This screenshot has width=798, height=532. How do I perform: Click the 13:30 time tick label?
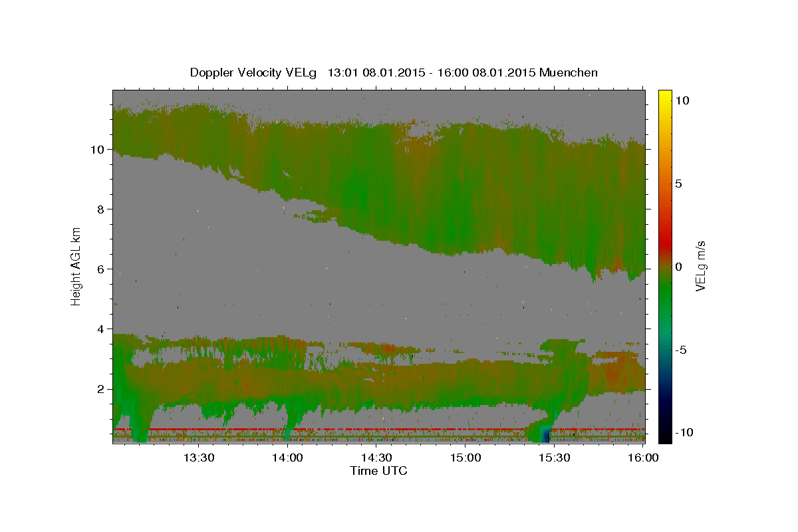click(198, 458)
